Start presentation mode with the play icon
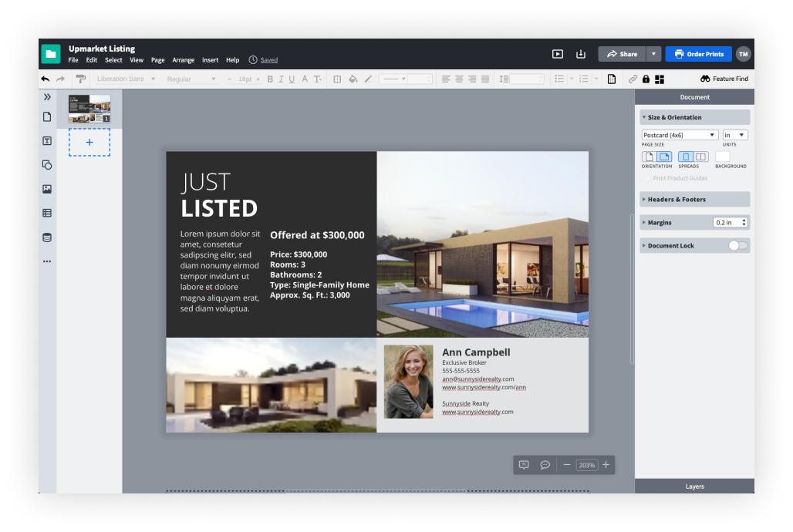793x532 pixels. tap(558, 54)
